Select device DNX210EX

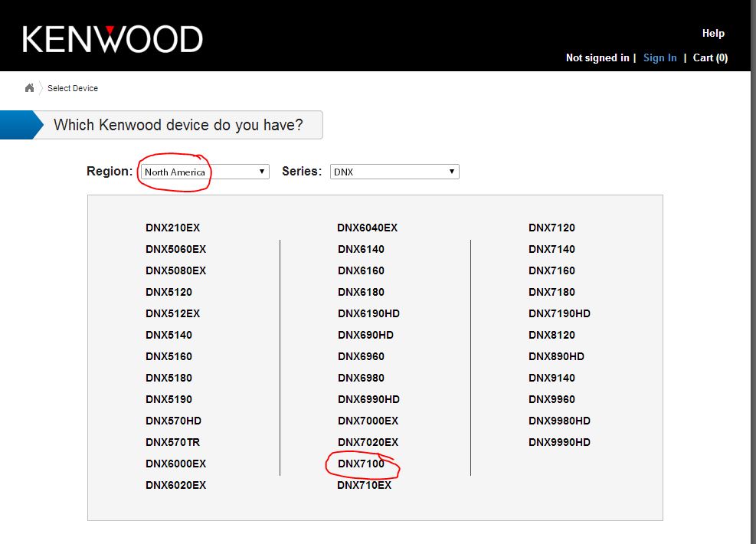click(x=172, y=228)
